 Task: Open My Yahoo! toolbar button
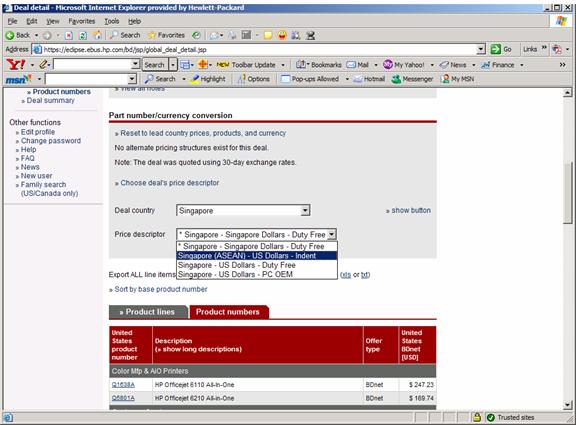(x=404, y=65)
